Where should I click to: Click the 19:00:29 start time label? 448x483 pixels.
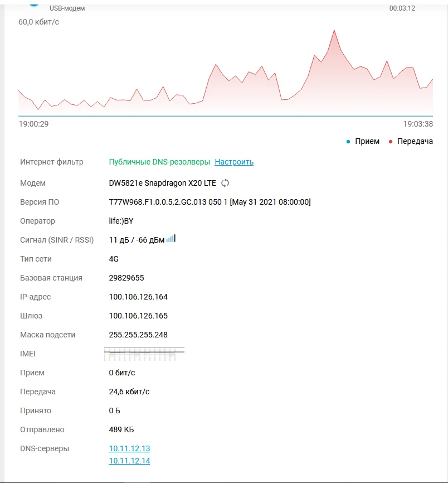tap(33, 124)
